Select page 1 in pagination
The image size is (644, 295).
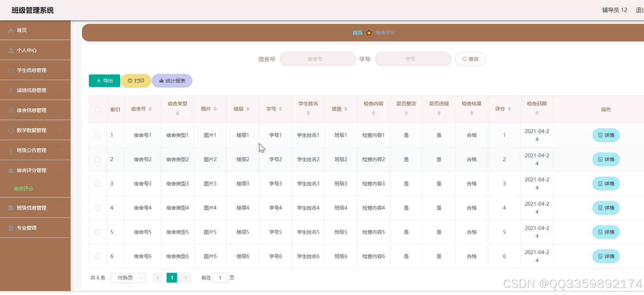point(172,278)
